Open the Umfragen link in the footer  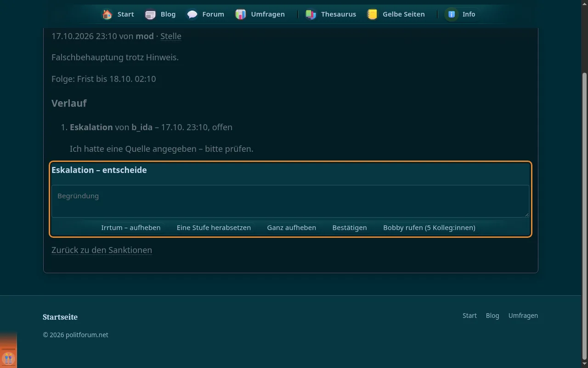[x=523, y=316]
